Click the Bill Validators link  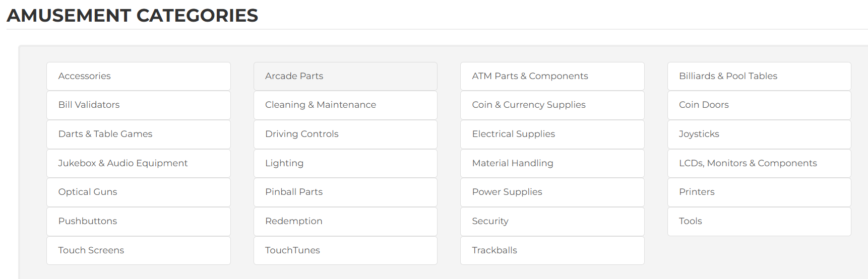click(x=139, y=105)
